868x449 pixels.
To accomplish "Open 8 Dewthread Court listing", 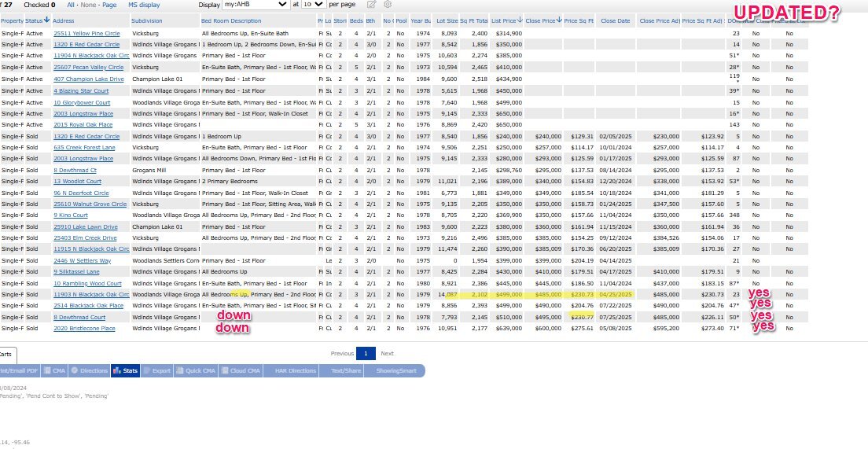I will pos(79,317).
